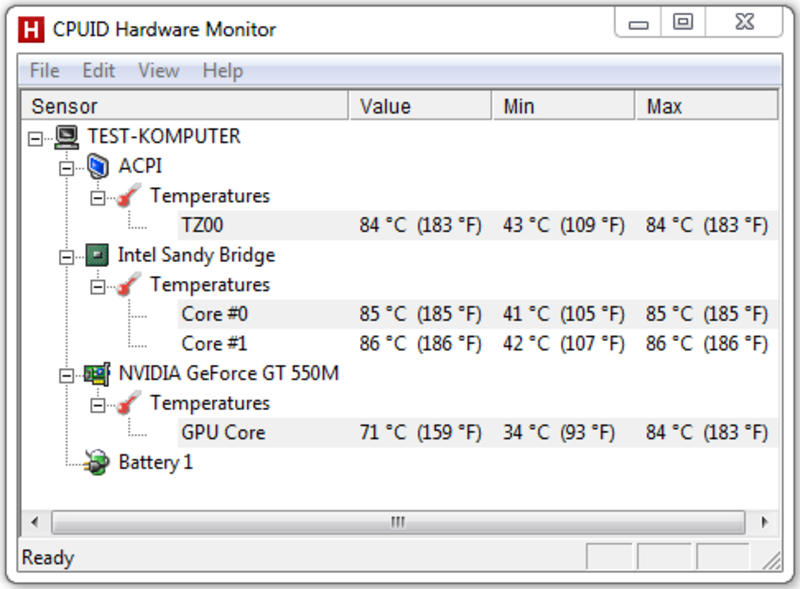Viewport: 800px width, 589px height.
Task: Click TZ00 min value 43 °C (109 °F)
Action: 564,225
